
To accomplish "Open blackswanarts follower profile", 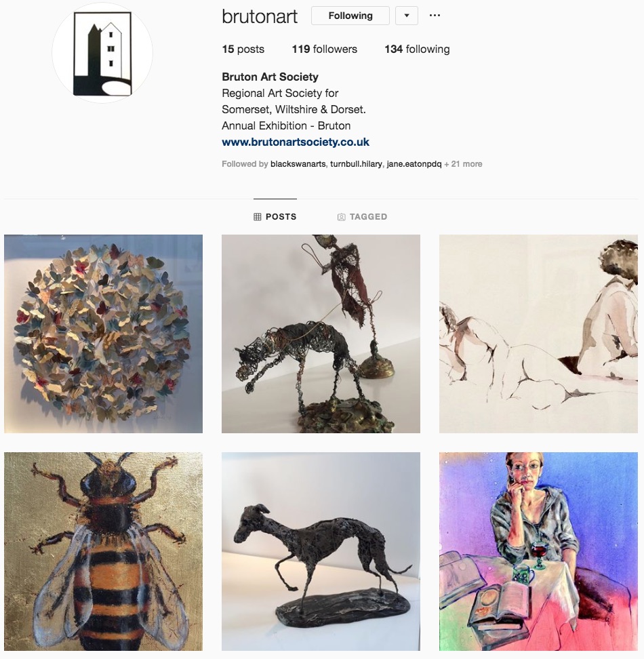I will click(x=298, y=164).
